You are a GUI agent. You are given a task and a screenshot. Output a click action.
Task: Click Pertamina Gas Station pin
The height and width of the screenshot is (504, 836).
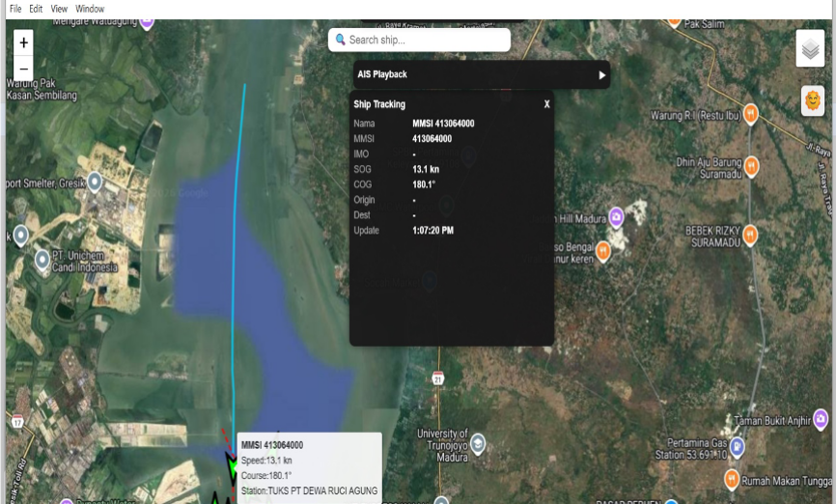click(737, 447)
